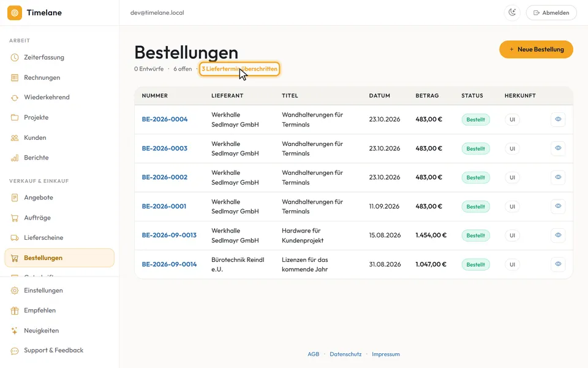Click the people icon beside Kunden
Viewport: 588px width, 368px height.
point(15,138)
